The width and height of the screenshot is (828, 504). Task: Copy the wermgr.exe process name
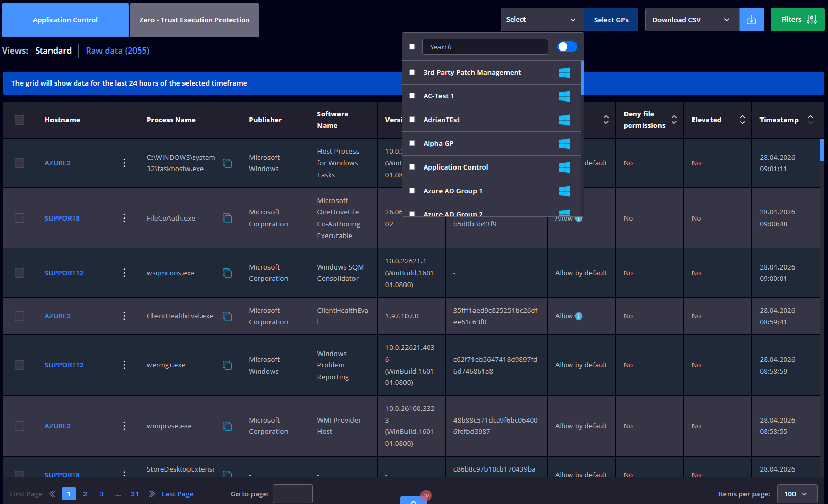227,365
